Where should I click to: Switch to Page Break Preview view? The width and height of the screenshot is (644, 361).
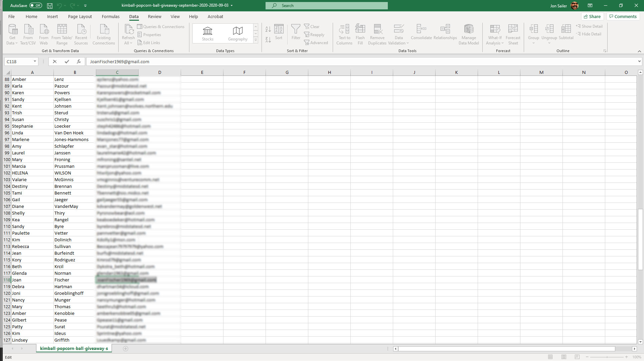coord(577,357)
